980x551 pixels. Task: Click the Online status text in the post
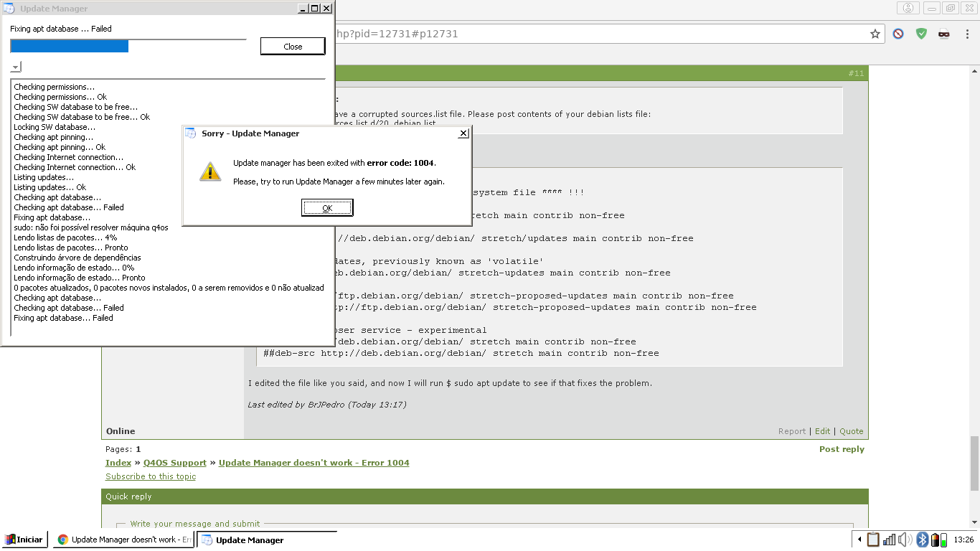coord(121,431)
